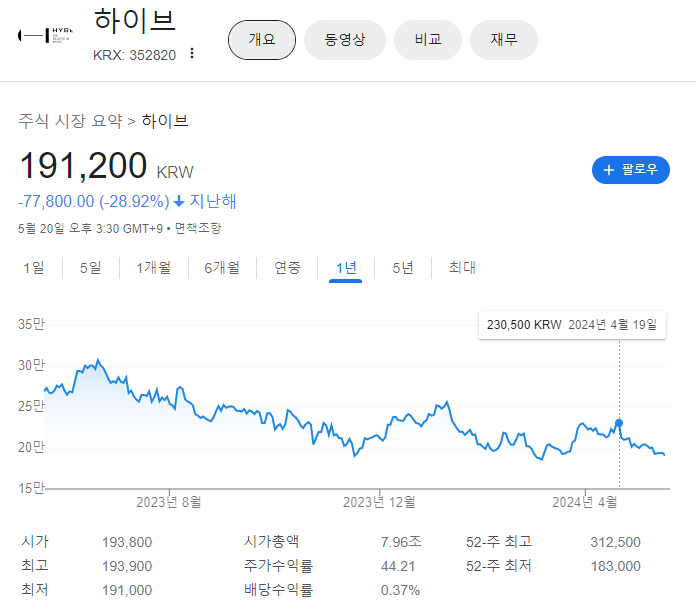
Task: Switch to the 비교 tab chip
Action: [428, 40]
